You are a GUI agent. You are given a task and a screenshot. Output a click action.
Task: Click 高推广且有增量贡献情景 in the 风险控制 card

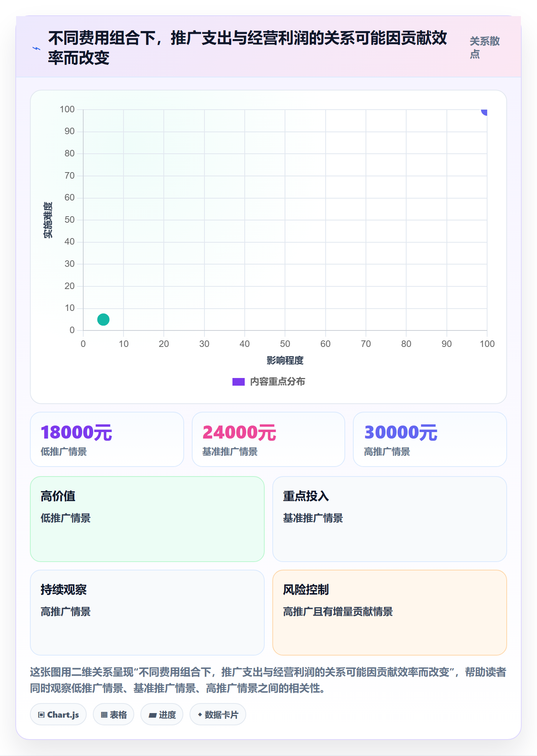(338, 611)
